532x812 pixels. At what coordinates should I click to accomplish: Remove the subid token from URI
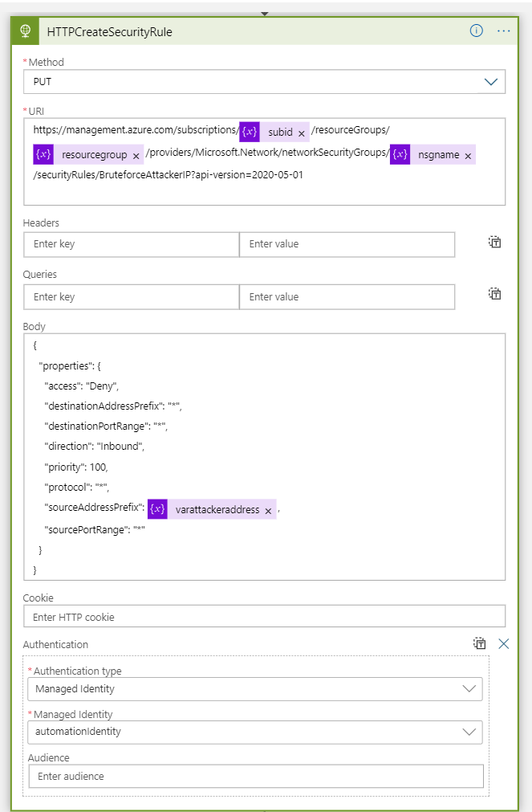point(302,133)
